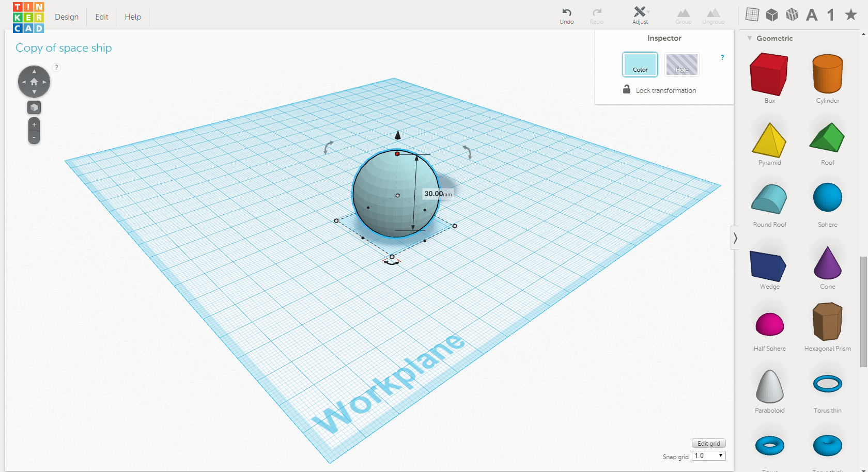The width and height of the screenshot is (868, 472).
Task: Select the workplane grid icon
Action: point(752,14)
